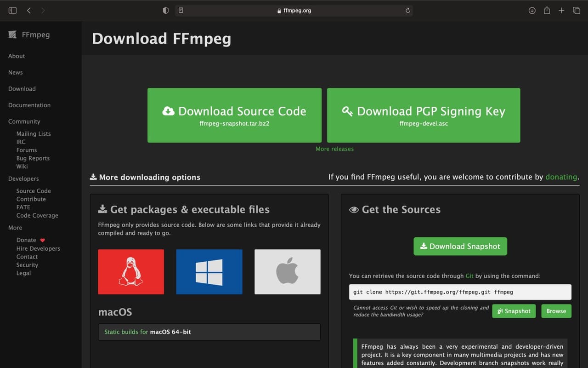Click the Download Snapshot button
This screenshot has width=588, height=368.
click(x=460, y=246)
